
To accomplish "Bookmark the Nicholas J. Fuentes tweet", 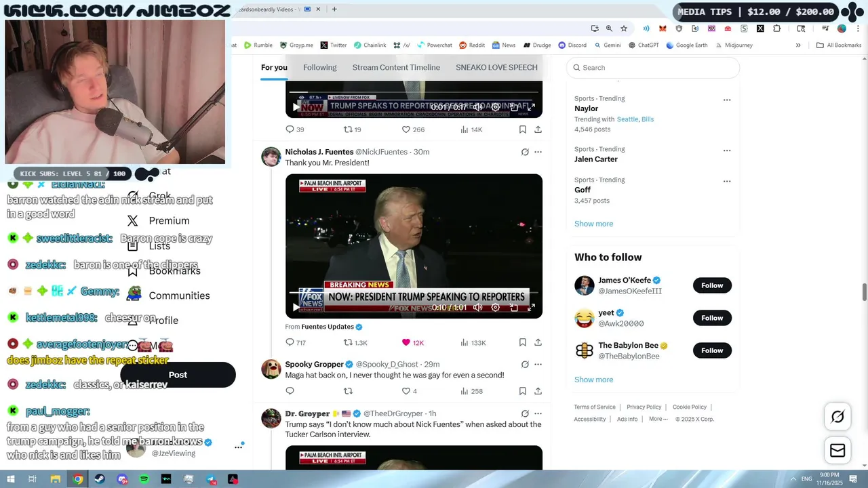I will coord(522,342).
